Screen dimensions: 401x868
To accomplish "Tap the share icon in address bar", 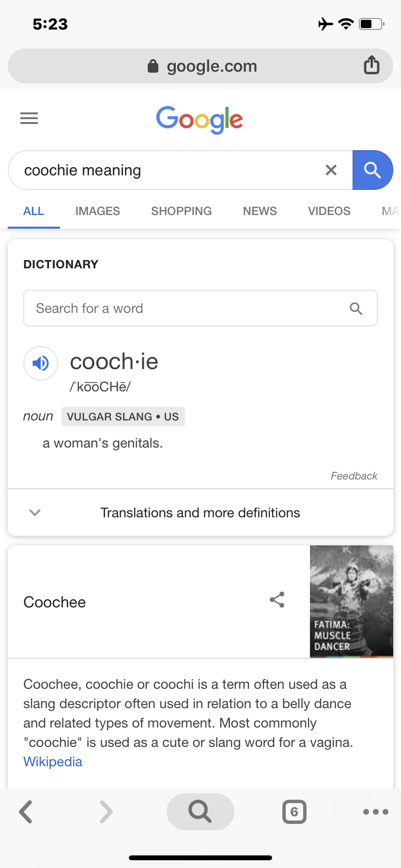I will [x=371, y=65].
